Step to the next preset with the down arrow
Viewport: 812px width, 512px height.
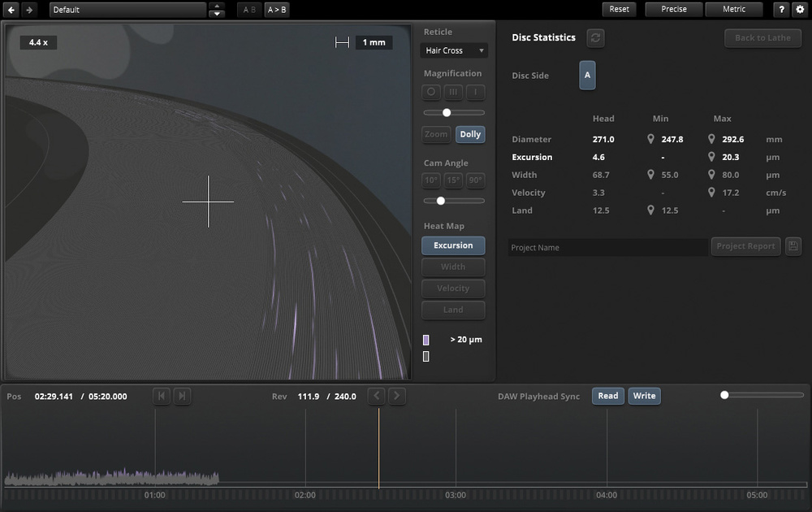tap(217, 14)
